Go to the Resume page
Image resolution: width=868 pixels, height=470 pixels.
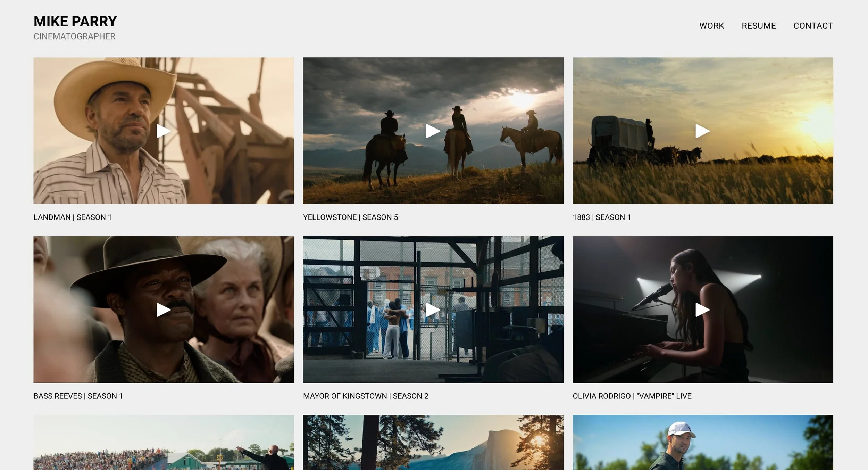[x=759, y=26]
